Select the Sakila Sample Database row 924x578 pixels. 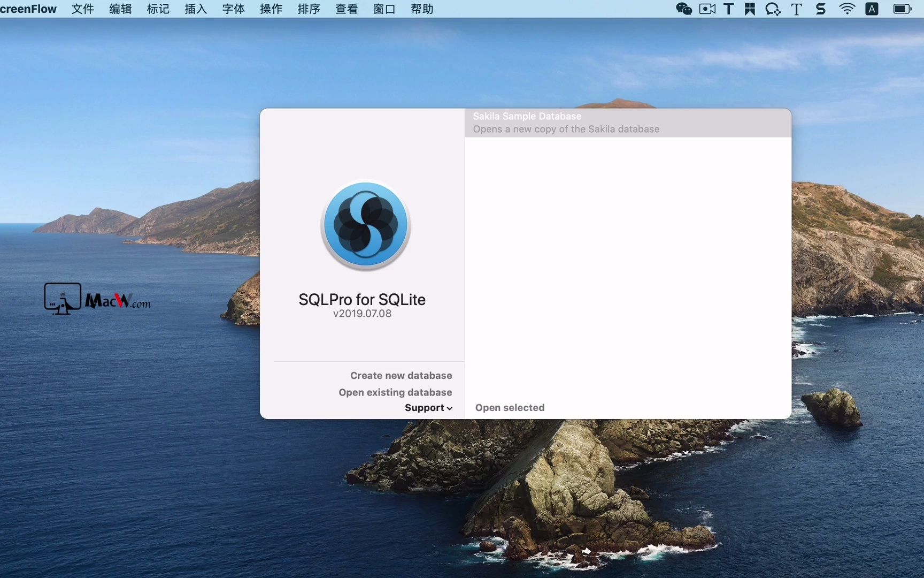click(628, 123)
